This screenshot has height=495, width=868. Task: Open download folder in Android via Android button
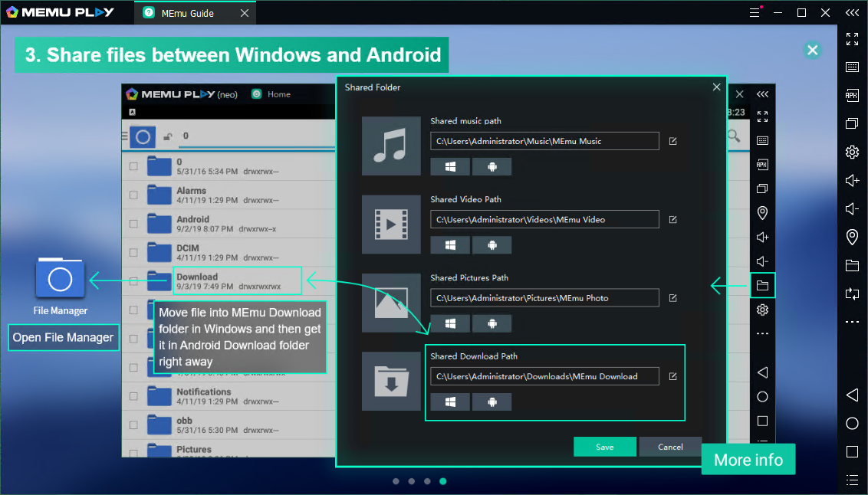click(492, 402)
